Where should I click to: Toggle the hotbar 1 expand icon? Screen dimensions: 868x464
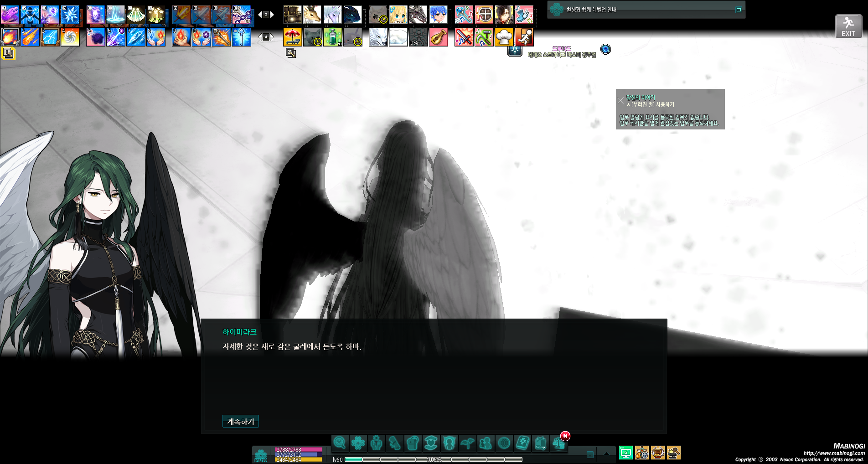8,53
